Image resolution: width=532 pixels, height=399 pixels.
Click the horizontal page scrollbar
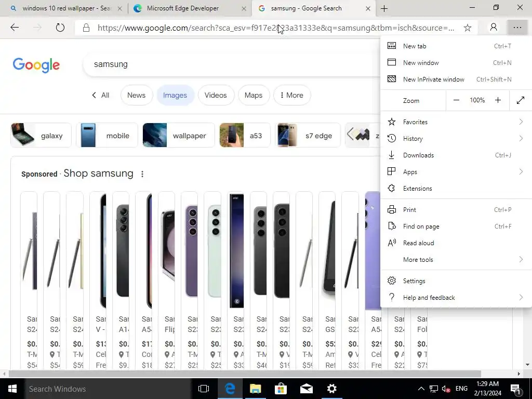[245, 374]
